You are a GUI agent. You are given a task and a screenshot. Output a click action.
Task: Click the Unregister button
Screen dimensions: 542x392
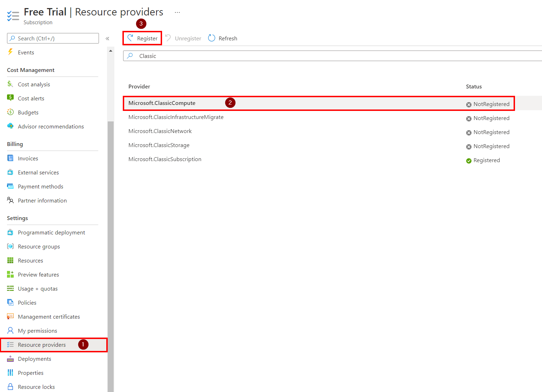point(183,38)
